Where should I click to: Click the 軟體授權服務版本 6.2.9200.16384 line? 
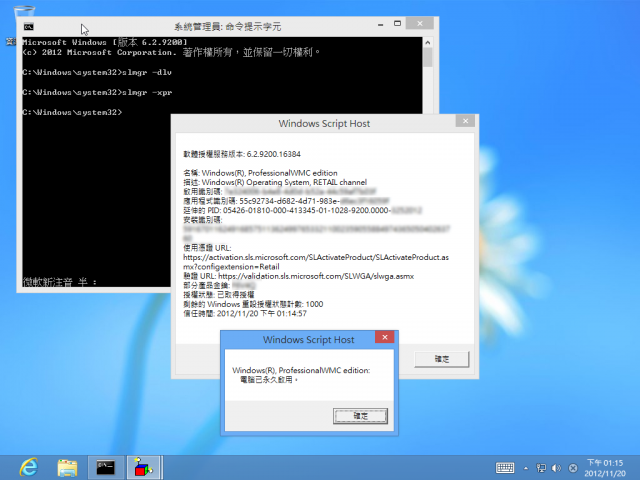(242, 154)
